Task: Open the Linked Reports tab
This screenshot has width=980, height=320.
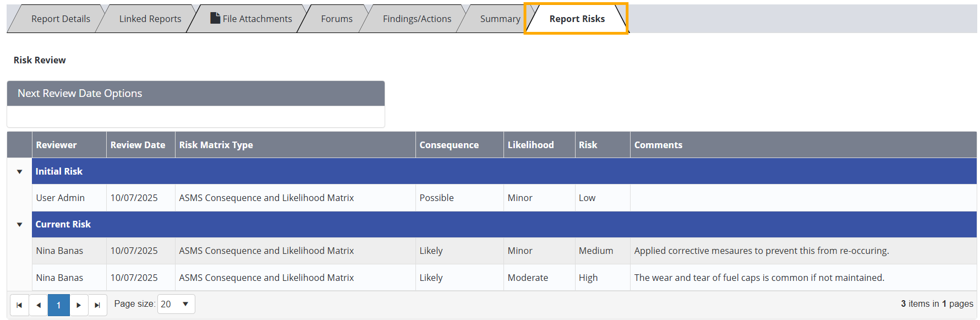Action: (x=150, y=19)
